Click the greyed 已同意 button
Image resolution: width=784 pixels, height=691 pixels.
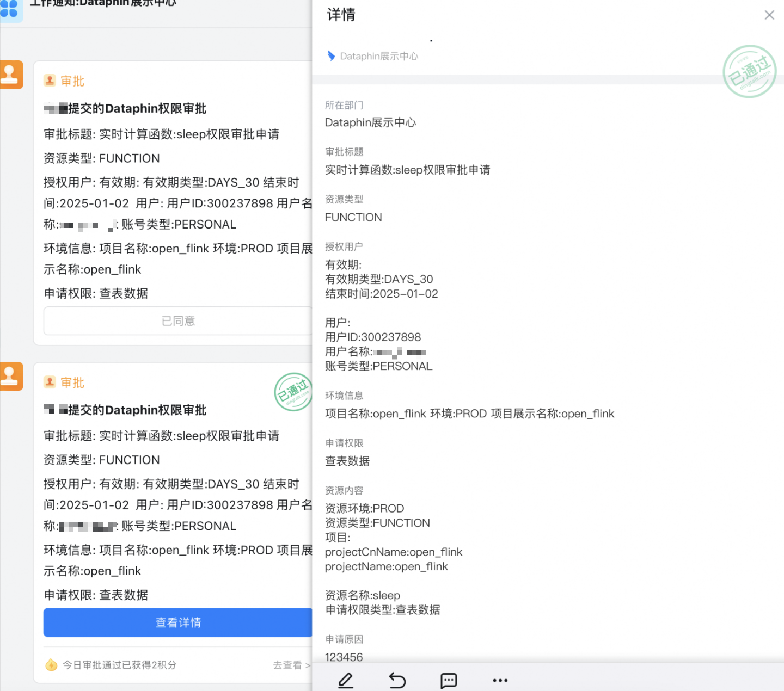coord(178,321)
